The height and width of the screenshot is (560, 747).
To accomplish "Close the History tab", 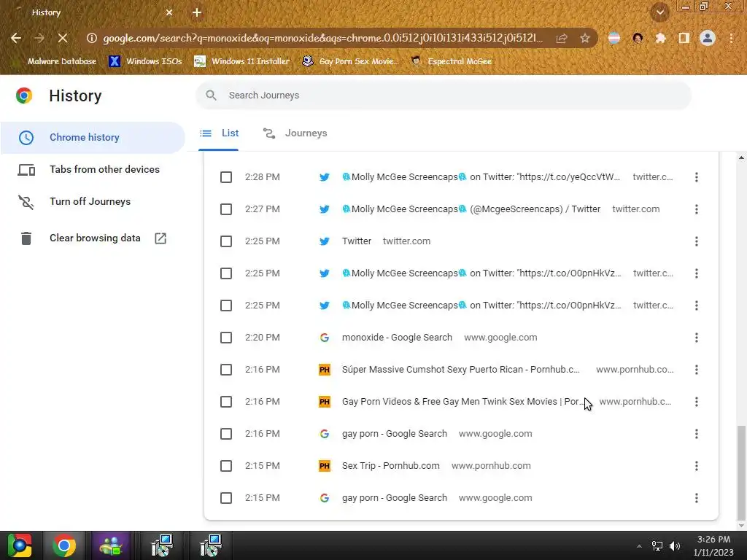I will tap(169, 12).
